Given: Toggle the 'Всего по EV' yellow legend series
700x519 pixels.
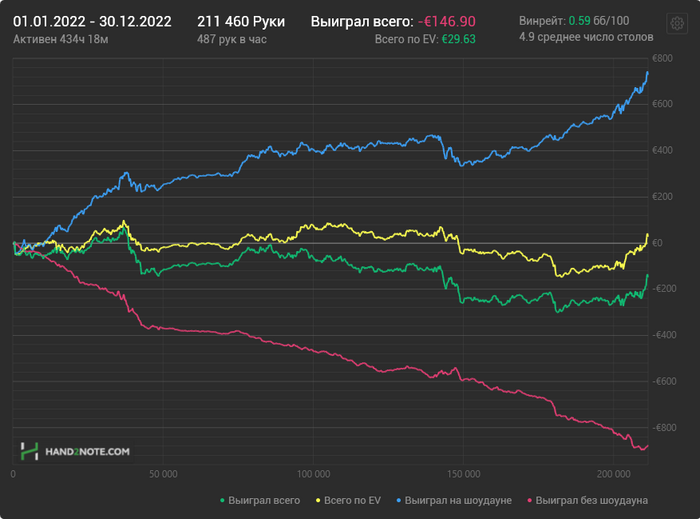Looking at the screenshot, I should pyautogui.click(x=349, y=501).
